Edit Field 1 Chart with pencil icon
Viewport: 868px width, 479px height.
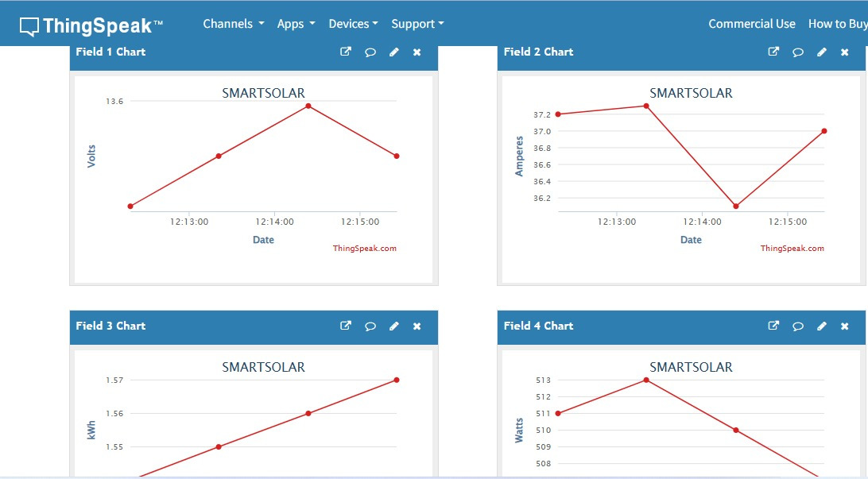point(393,52)
